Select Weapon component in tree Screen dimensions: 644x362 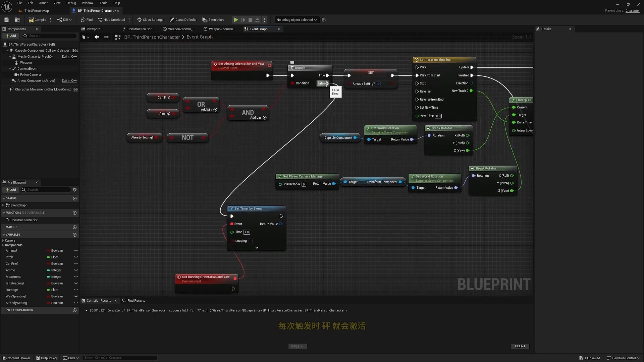[26, 63]
